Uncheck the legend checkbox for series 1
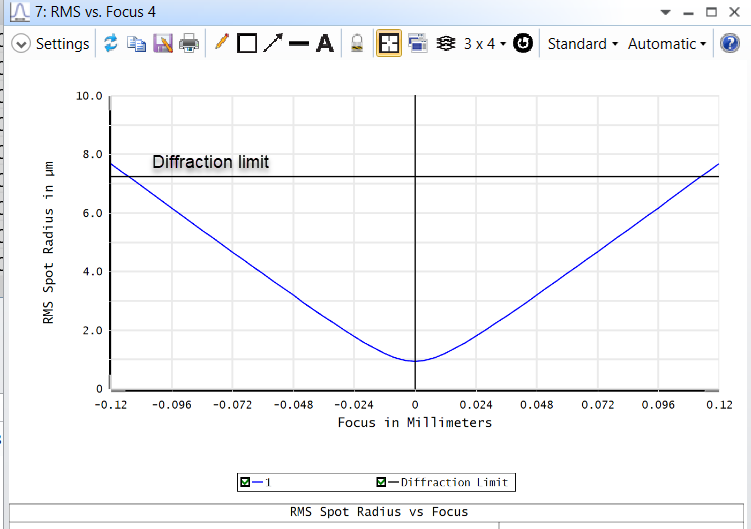751x529 pixels. [245, 482]
